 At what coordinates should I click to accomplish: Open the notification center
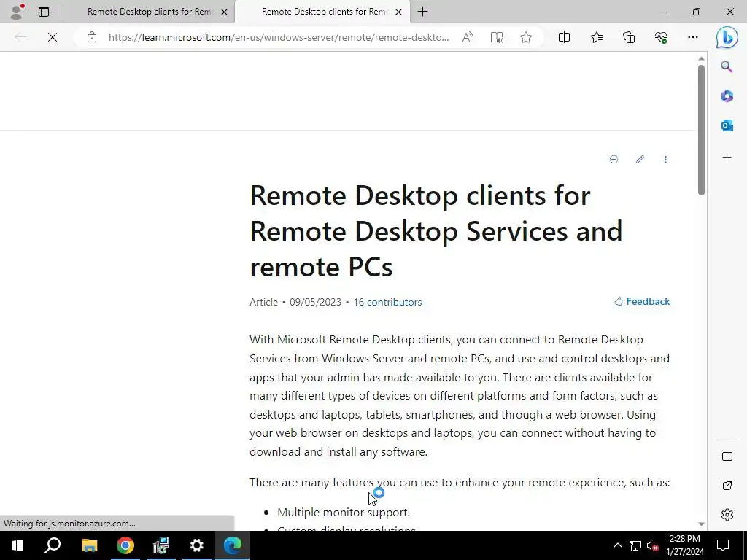723,545
